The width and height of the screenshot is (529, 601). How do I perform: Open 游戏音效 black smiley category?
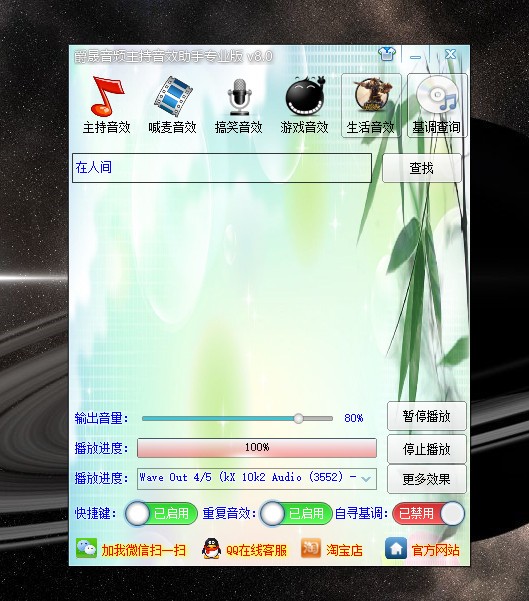coord(304,105)
